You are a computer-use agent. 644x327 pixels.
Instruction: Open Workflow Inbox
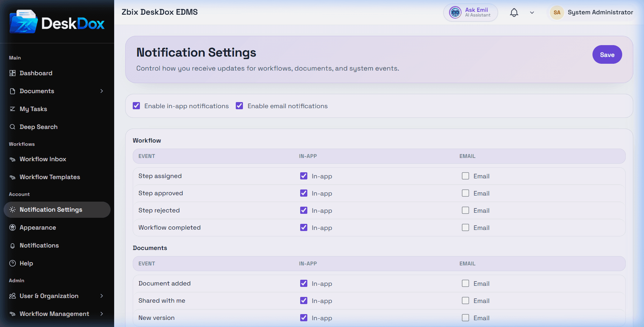(57, 159)
